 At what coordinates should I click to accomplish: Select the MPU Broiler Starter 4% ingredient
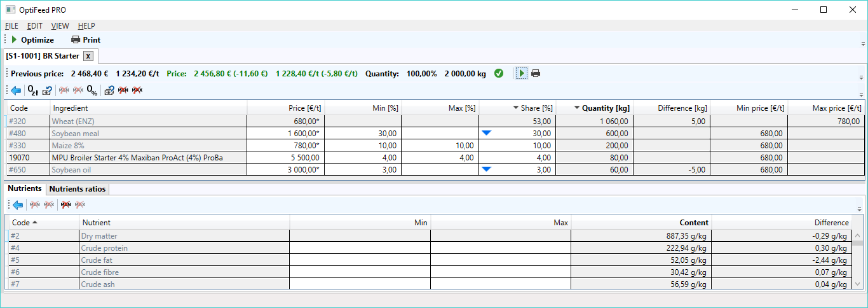137,158
